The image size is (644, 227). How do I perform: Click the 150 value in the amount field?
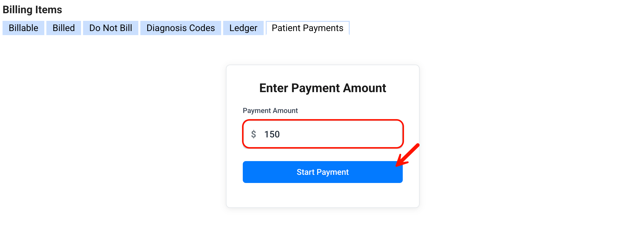(x=272, y=134)
